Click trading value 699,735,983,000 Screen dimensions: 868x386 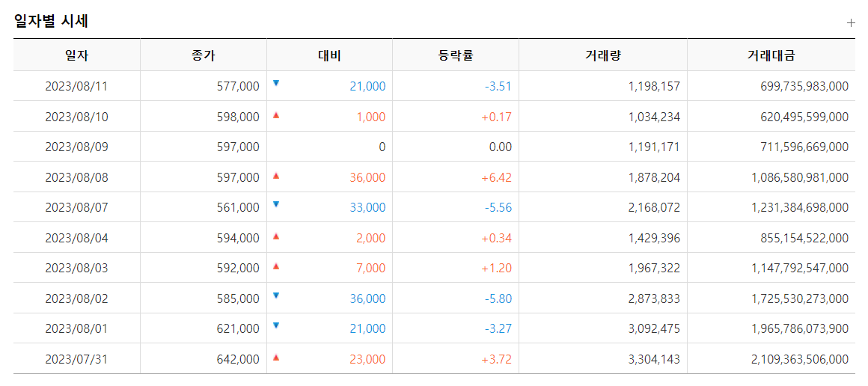coord(805,86)
